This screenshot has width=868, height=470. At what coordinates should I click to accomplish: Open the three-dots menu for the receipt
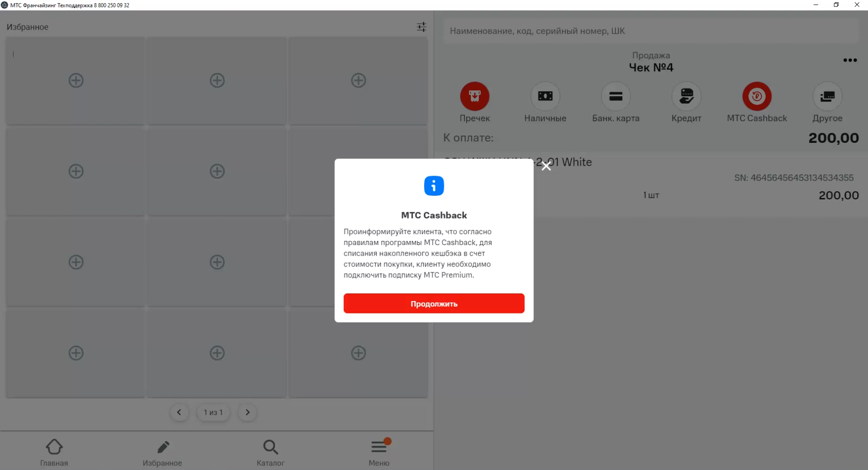tap(850, 60)
